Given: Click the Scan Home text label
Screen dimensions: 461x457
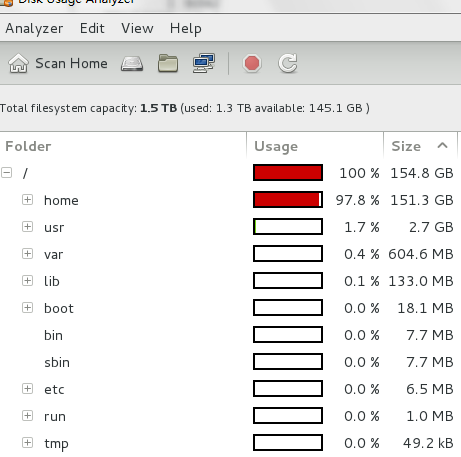Looking at the screenshot, I should (x=72, y=63).
